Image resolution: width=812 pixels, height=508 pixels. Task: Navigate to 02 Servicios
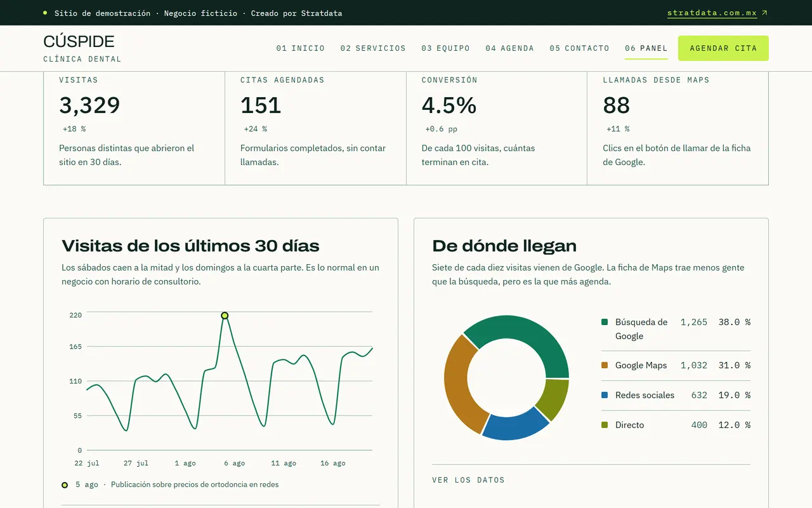373,48
